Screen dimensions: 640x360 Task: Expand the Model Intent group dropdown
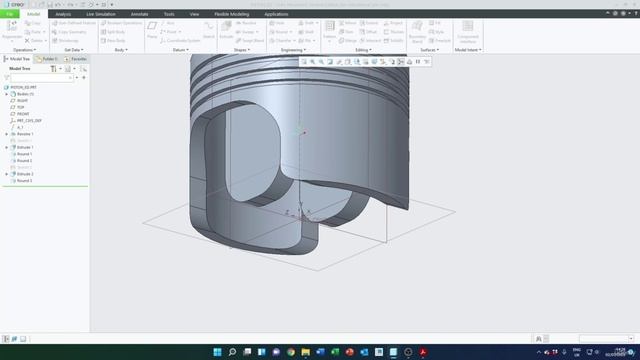point(468,50)
